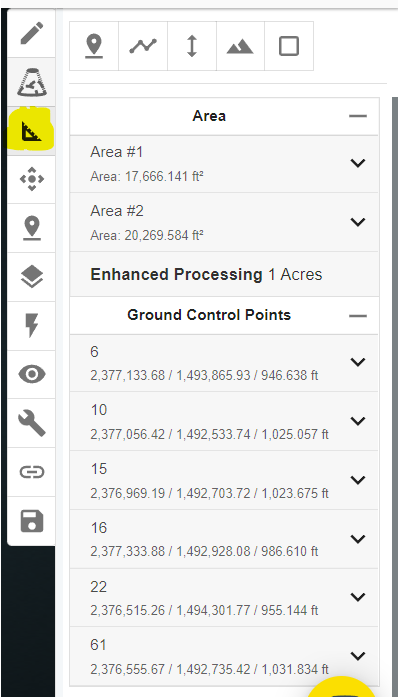Select the square area tool
398x697 pixels.
[289, 46]
